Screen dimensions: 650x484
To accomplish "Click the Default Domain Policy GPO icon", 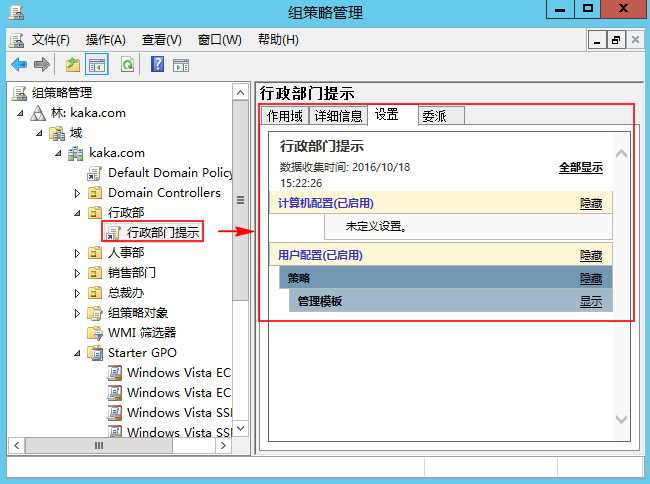I will tap(94, 173).
